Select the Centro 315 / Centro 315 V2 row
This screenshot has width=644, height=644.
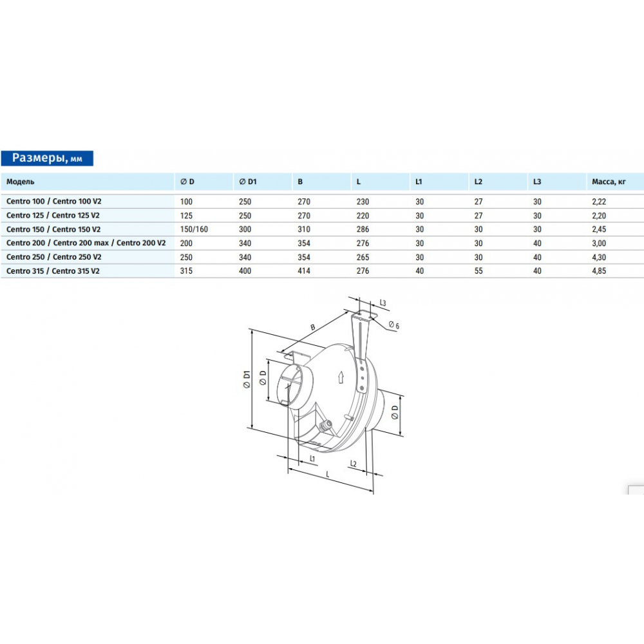(53, 271)
